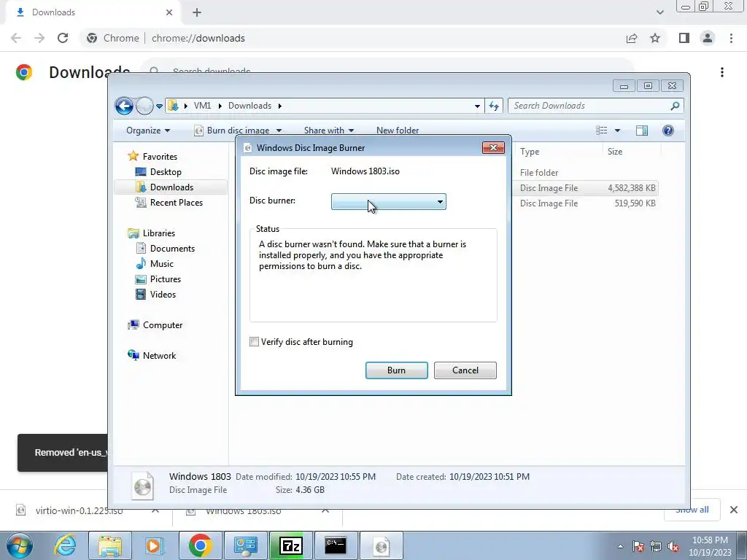The image size is (747, 560).
Task: Select the 519,590 KB Disc Image File row
Action: (x=586, y=203)
